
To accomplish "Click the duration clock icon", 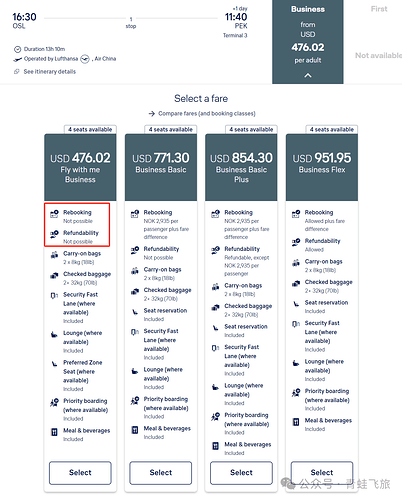I will pos(17,49).
